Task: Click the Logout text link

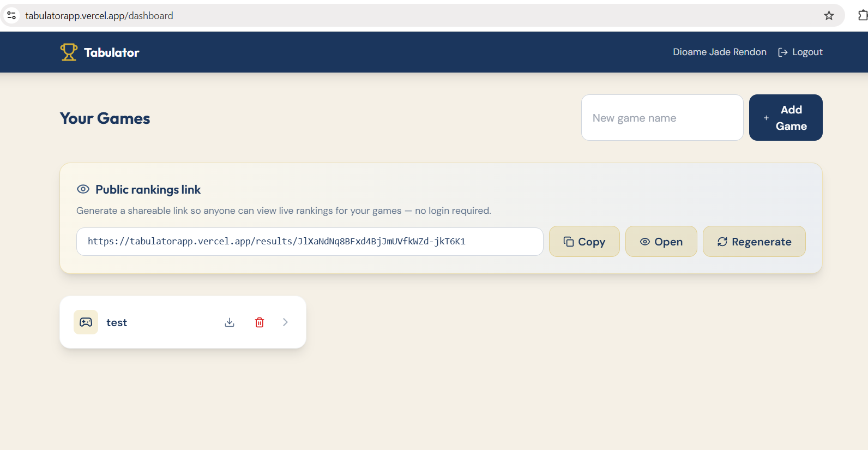Action: (x=807, y=52)
